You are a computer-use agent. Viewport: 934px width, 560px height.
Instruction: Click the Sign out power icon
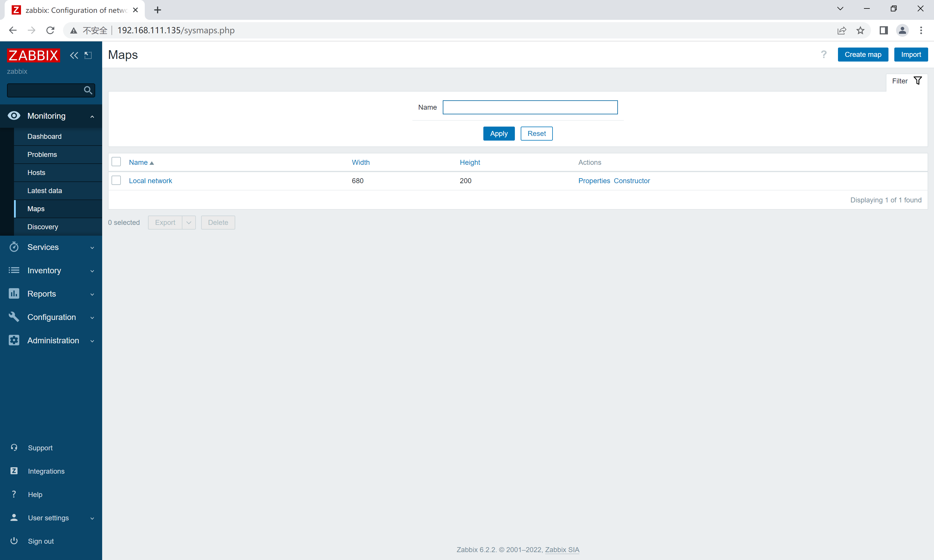coord(14,541)
